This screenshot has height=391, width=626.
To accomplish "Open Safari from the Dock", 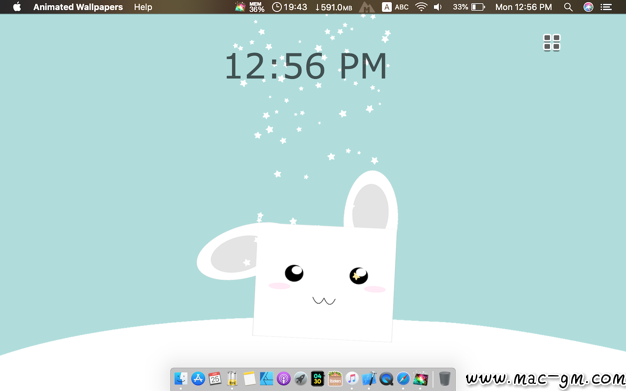I will [x=403, y=378].
